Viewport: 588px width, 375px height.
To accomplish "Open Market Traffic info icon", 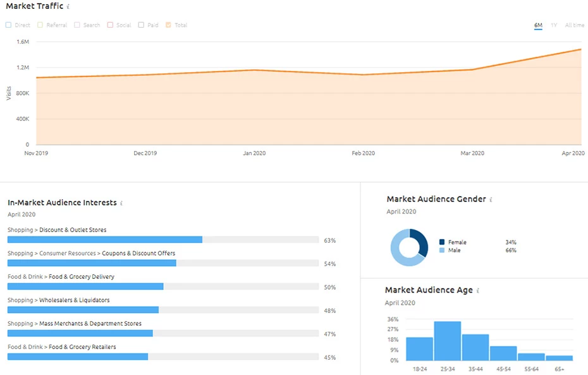I will 68,6.
